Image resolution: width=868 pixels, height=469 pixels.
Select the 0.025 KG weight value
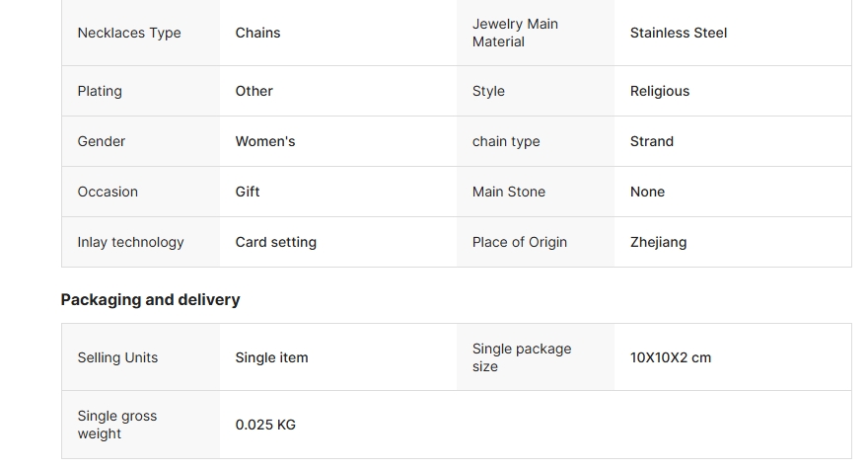[x=265, y=425]
